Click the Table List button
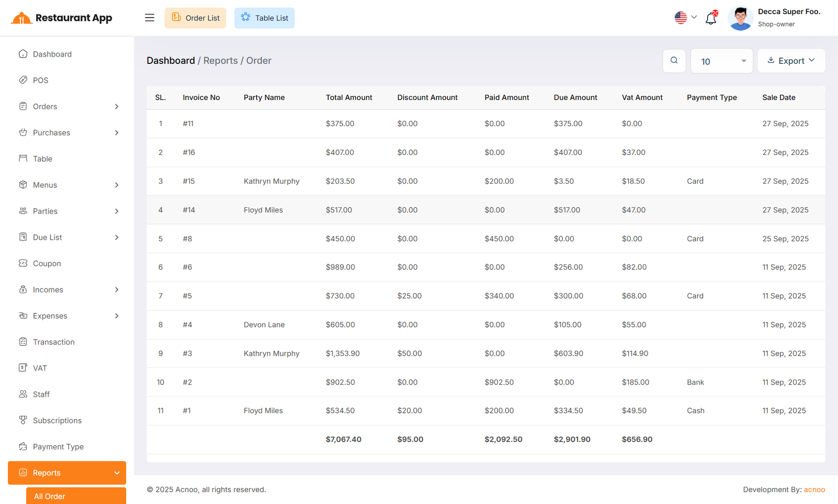The height and width of the screenshot is (504, 838). pos(264,18)
